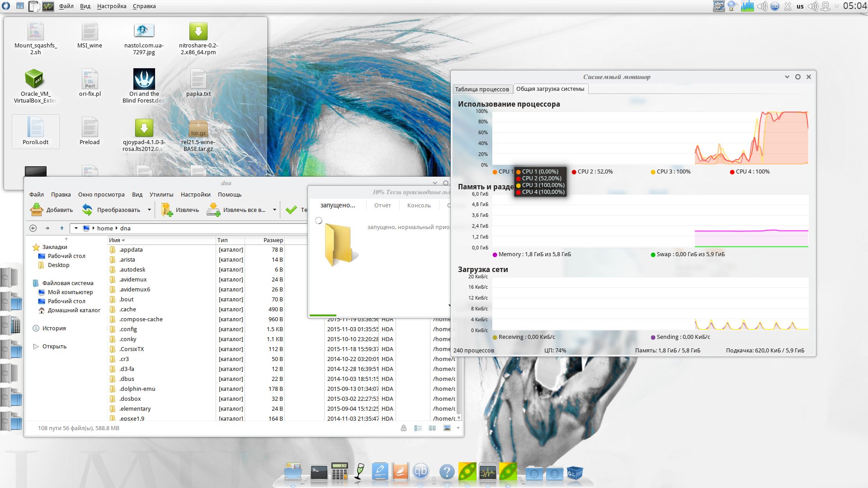Switch to Таблица процессов tab
Screen dimensions: 868x488
click(482, 89)
